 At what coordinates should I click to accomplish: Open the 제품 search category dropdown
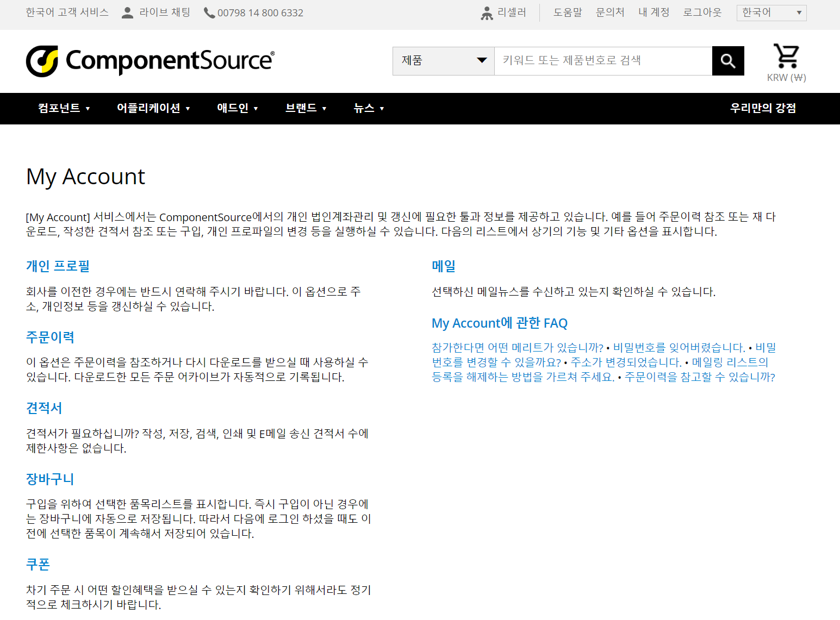pyautogui.click(x=444, y=61)
